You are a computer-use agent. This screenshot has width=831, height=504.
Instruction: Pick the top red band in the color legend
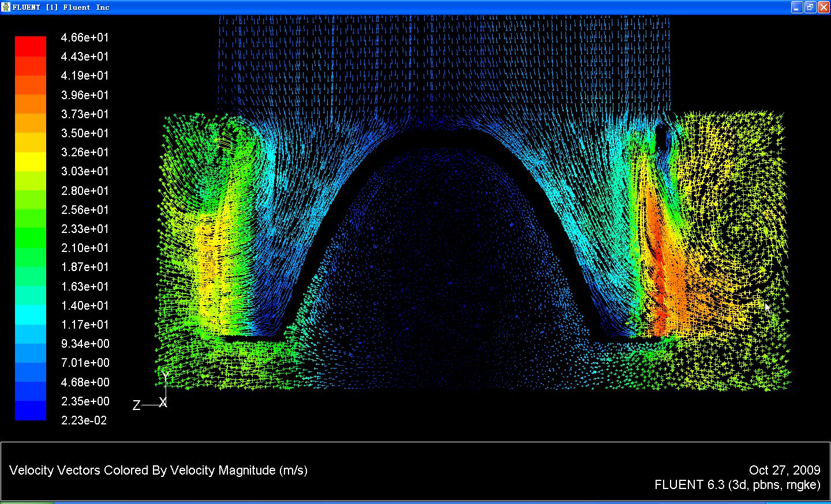(x=31, y=47)
